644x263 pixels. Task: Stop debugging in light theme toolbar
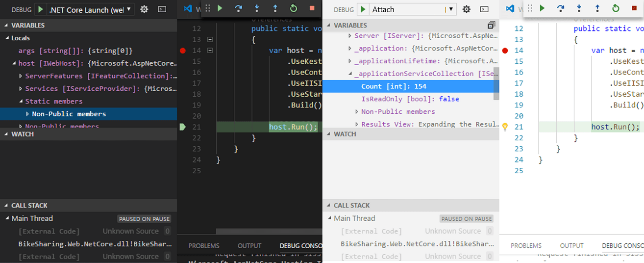[634, 8]
